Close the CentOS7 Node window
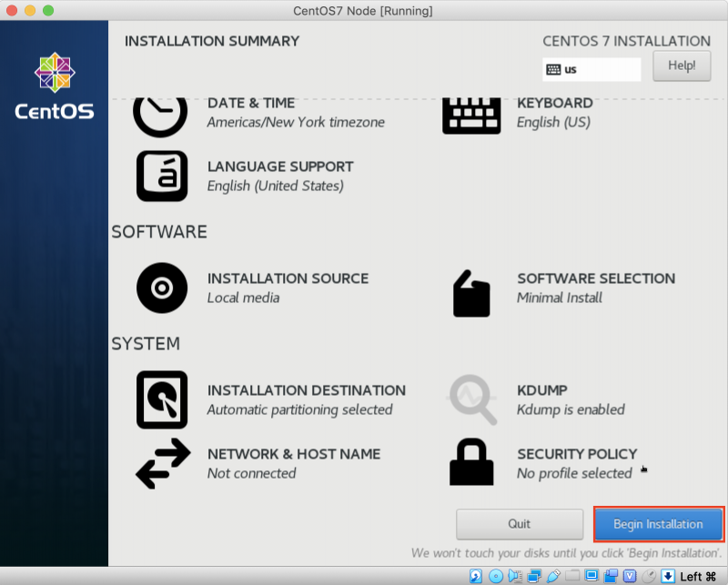Image resolution: width=728 pixels, height=585 pixels. [12, 10]
